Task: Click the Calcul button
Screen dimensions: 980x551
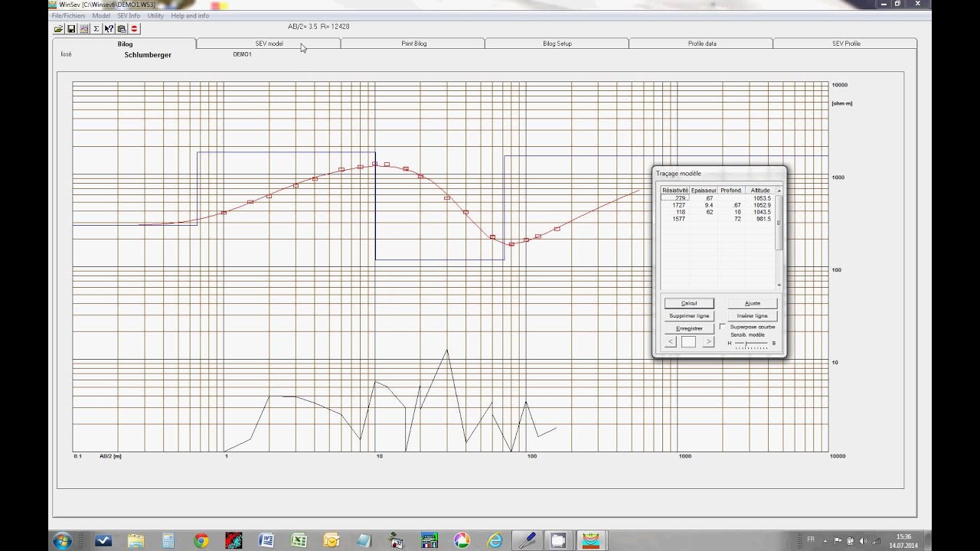Action: coord(689,303)
